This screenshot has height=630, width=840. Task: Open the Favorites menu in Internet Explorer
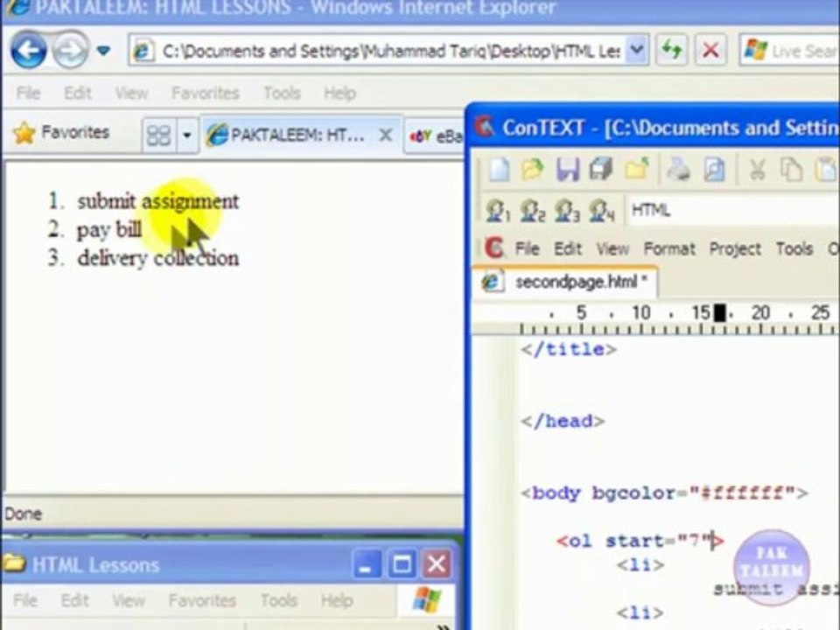(205, 94)
